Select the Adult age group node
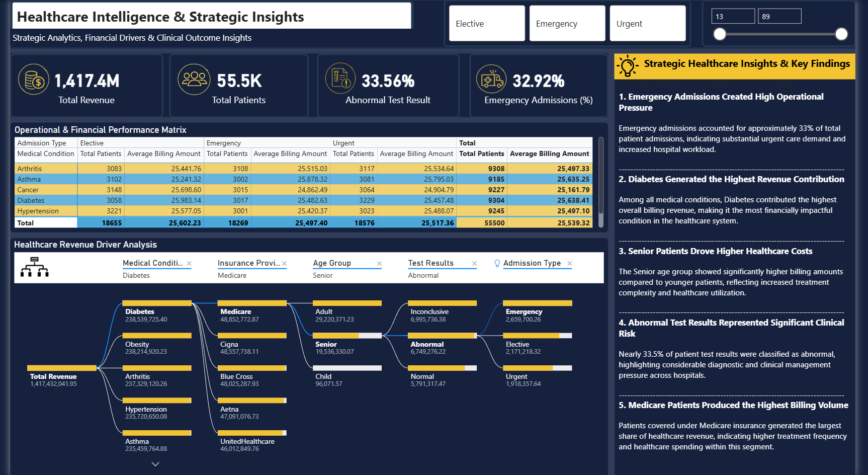This screenshot has height=475, width=868. 347,311
